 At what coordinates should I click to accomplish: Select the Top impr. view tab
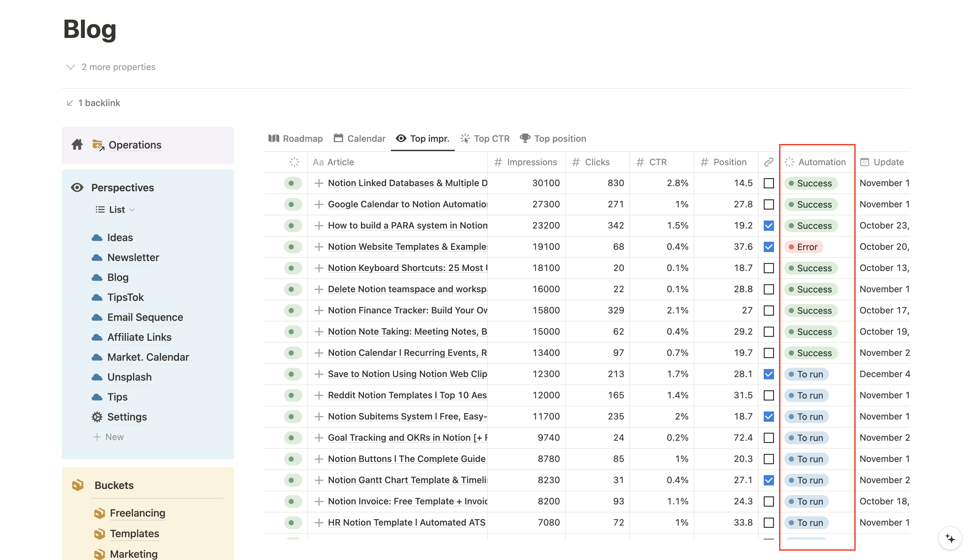[423, 139]
